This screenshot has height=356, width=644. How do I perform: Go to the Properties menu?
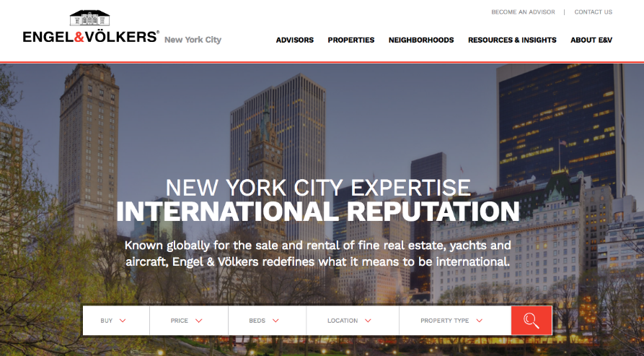(x=351, y=40)
